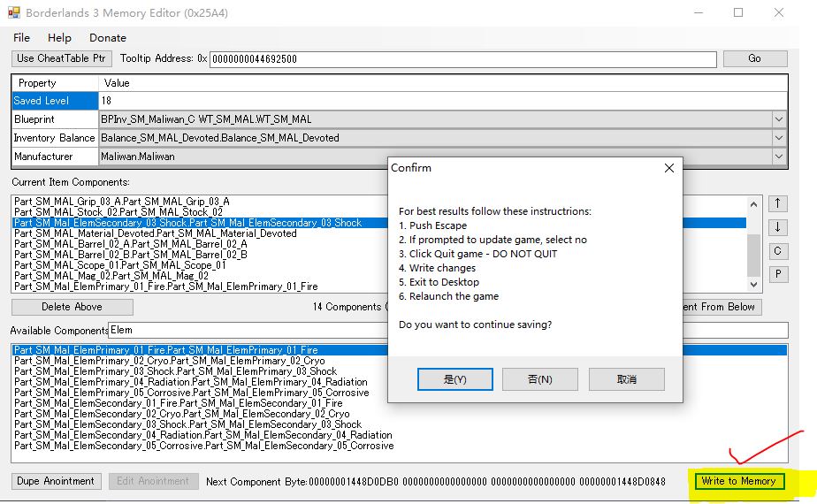
Task: Select Part_SM_MAL_Barrel_02_B component
Action: point(131,255)
